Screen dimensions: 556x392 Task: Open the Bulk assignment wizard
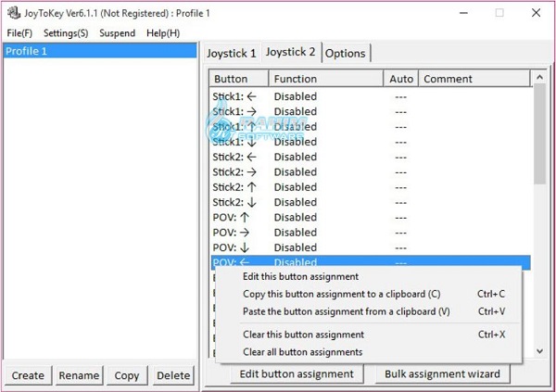[x=443, y=373]
